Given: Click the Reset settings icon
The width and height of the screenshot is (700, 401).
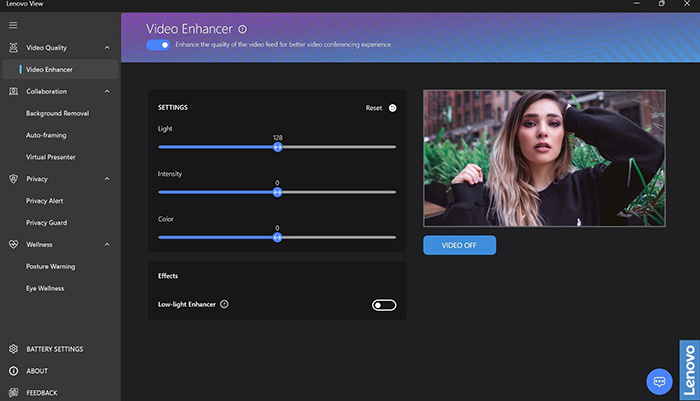Looking at the screenshot, I should tap(392, 107).
